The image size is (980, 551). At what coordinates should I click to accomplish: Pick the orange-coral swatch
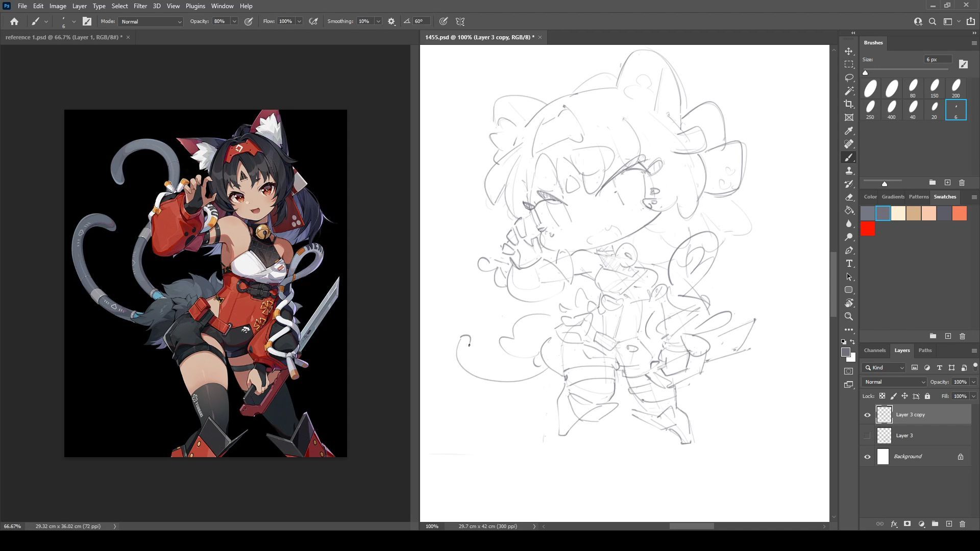(960, 213)
